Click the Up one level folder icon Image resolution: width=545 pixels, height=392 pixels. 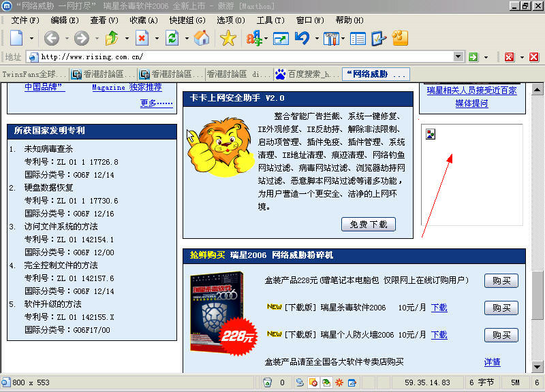(x=112, y=38)
